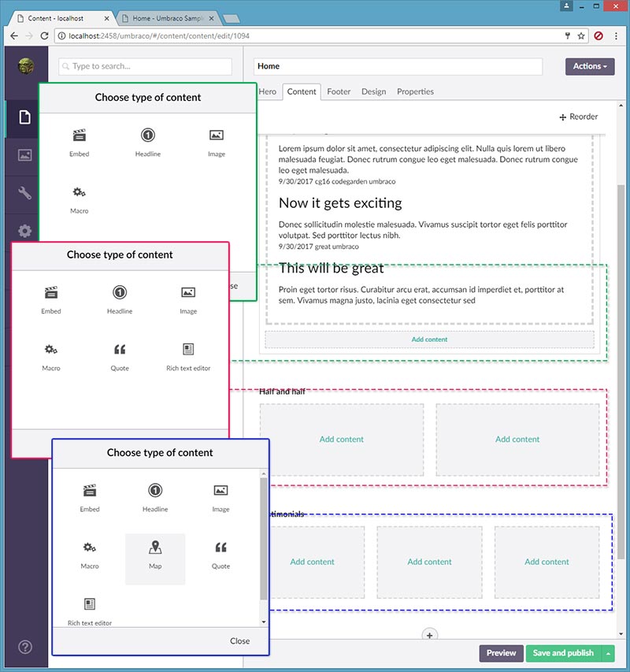Choose Embed in the pink dialog

pos(51,300)
